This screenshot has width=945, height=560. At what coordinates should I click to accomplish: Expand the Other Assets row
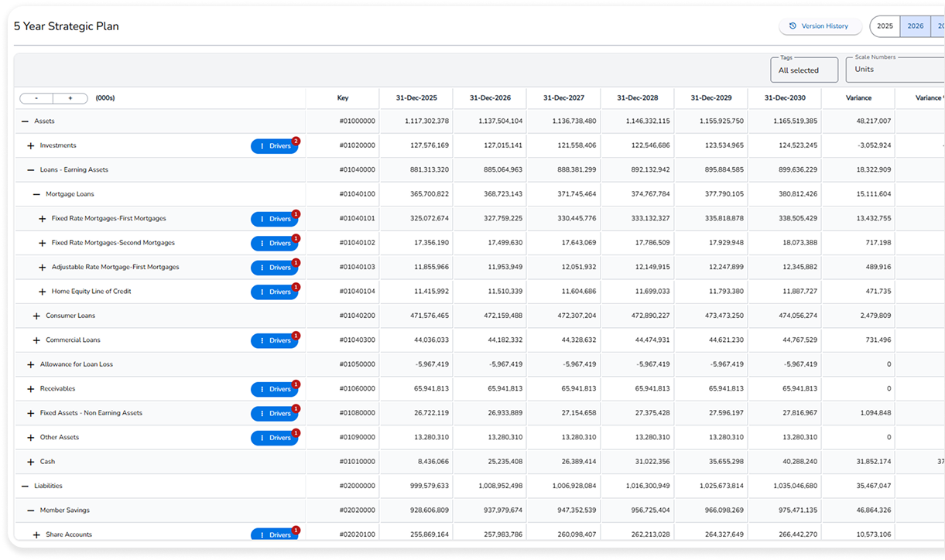[x=31, y=438]
